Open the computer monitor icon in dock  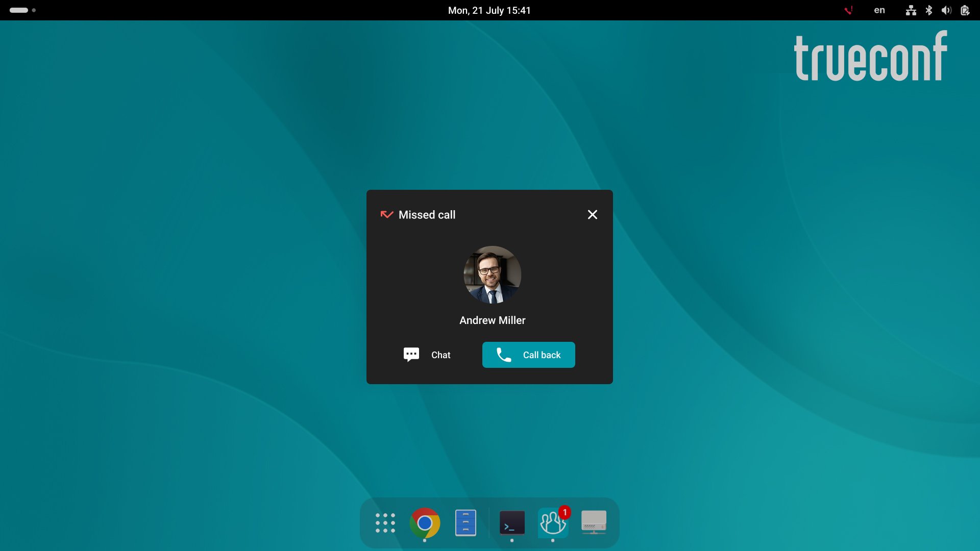tap(594, 523)
